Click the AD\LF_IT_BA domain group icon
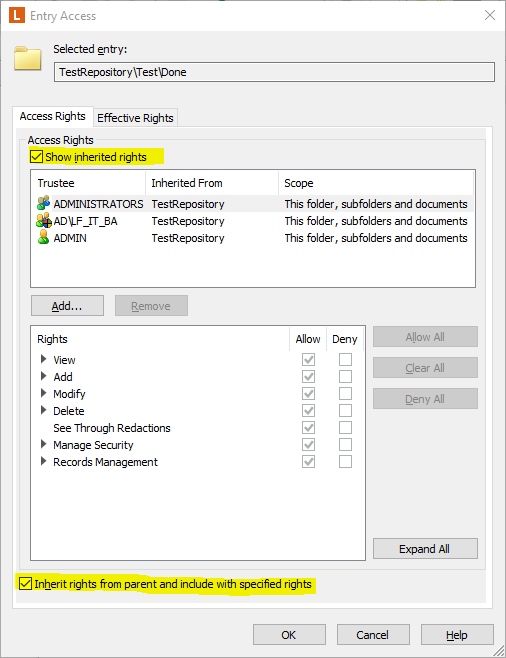506x658 pixels. pos(44,220)
